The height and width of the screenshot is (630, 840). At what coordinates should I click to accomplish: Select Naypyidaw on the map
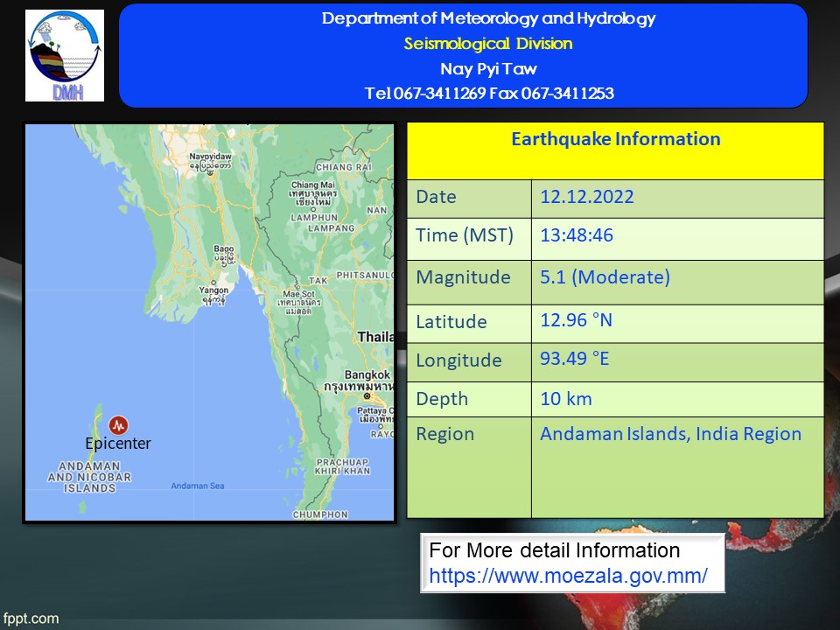pyautogui.click(x=210, y=157)
